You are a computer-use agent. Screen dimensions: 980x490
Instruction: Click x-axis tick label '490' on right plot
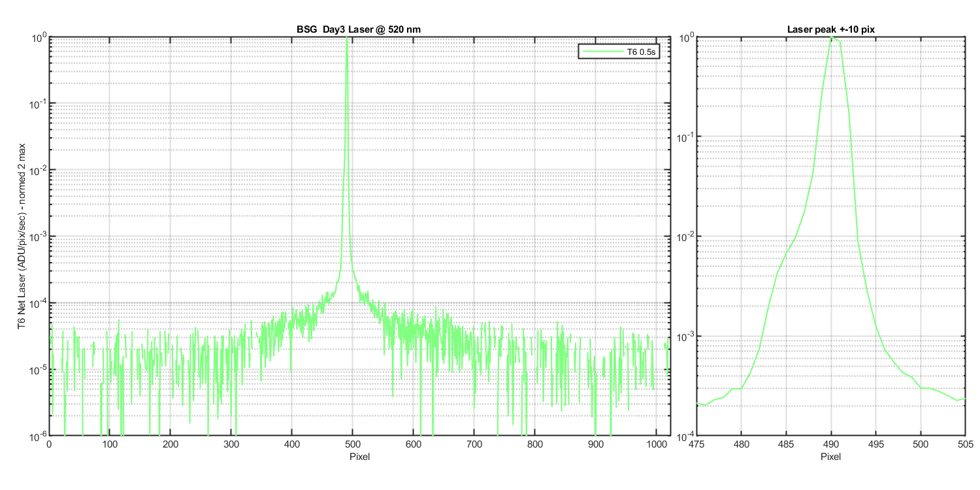click(x=830, y=444)
